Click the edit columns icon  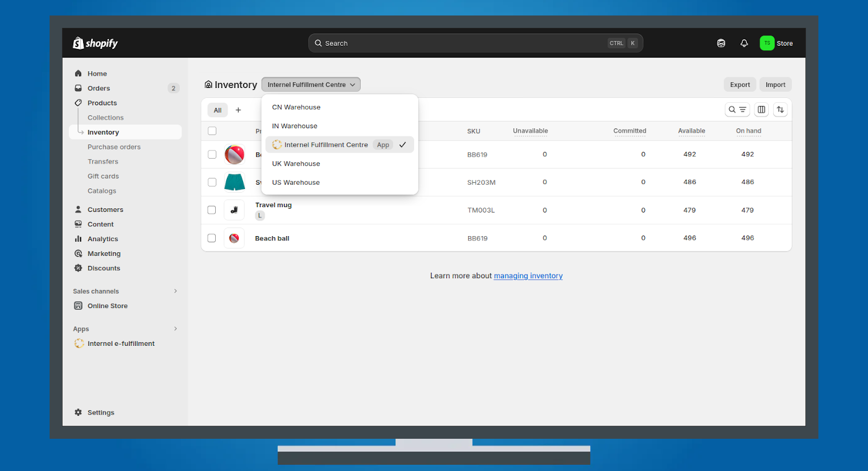click(x=761, y=110)
